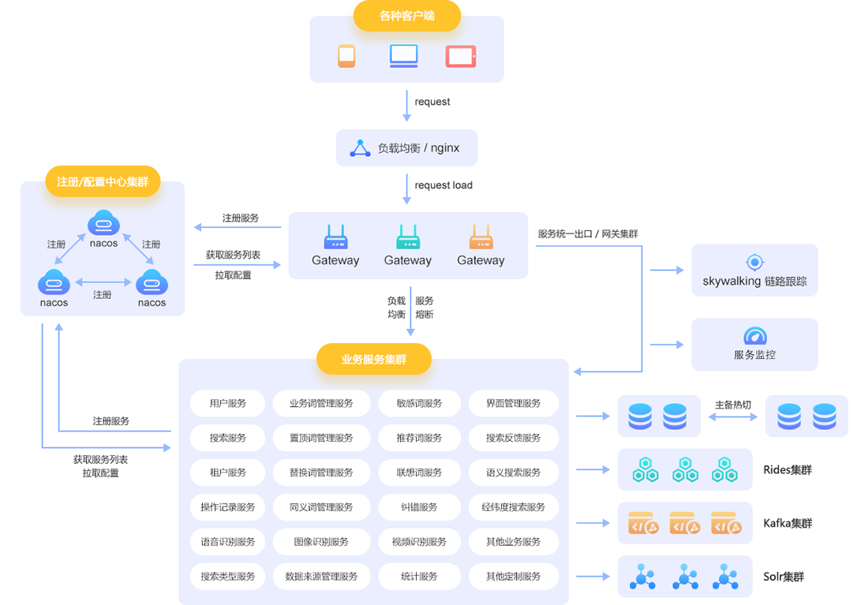Image resolution: width=868 pixels, height=605 pixels.
Task: Click the top nacos cloud icon
Action: [x=103, y=223]
